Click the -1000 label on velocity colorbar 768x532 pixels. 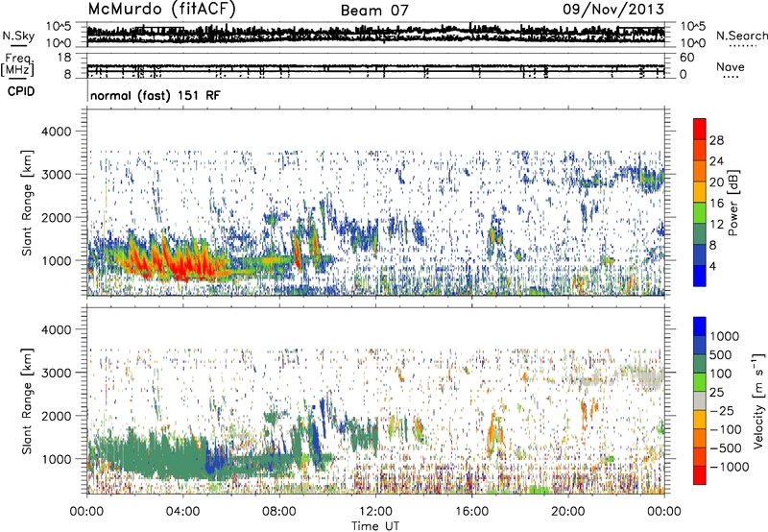click(x=730, y=467)
